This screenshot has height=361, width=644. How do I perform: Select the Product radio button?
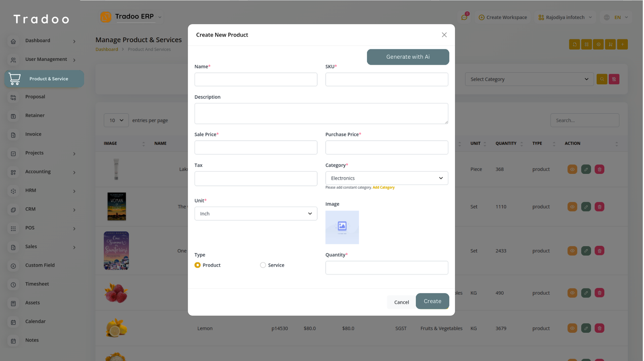click(198, 265)
